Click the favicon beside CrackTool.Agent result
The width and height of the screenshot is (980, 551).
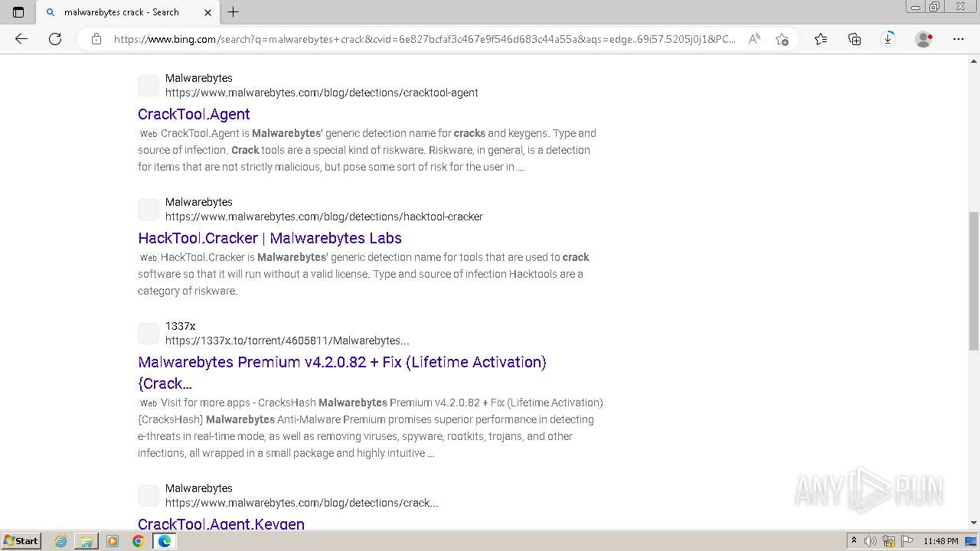pyautogui.click(x=149, y=85)
